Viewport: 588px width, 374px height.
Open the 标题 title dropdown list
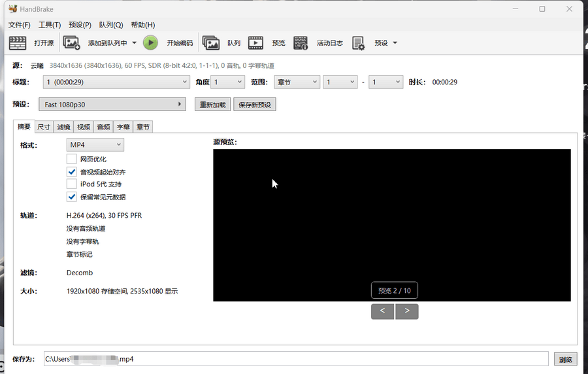(x=116, y=82)
